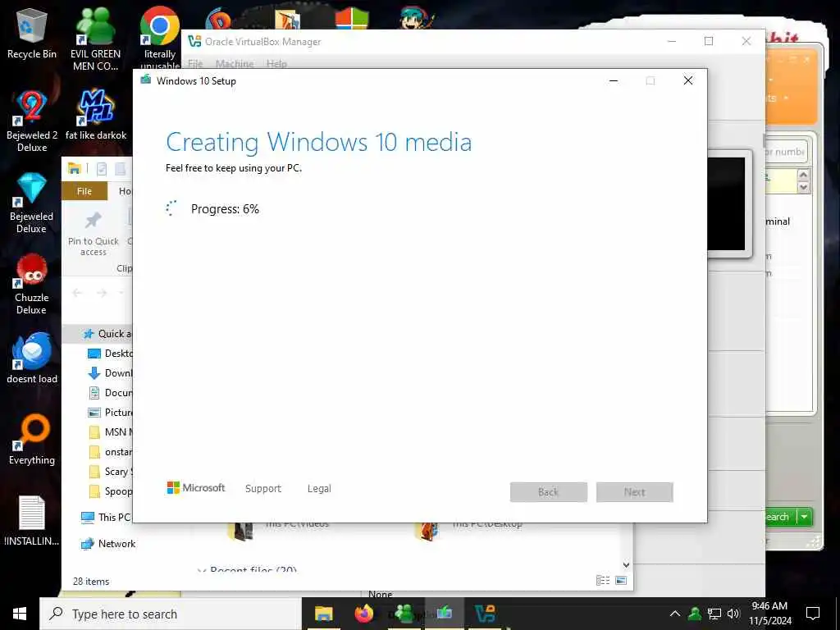Select Documents in the navigation pane
Viewport: 840px width, 630px height.
coord(109,393)
